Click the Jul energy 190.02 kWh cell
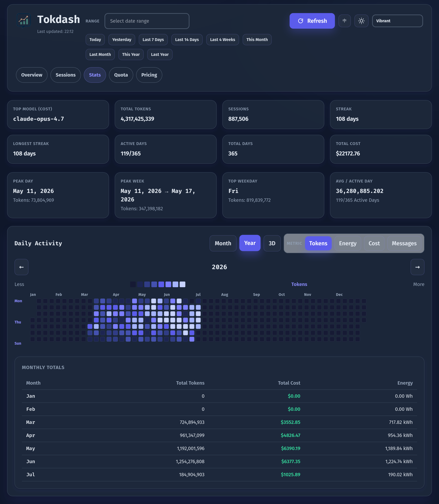The width and height of the screenshot is (439, 504). [400, 475]
